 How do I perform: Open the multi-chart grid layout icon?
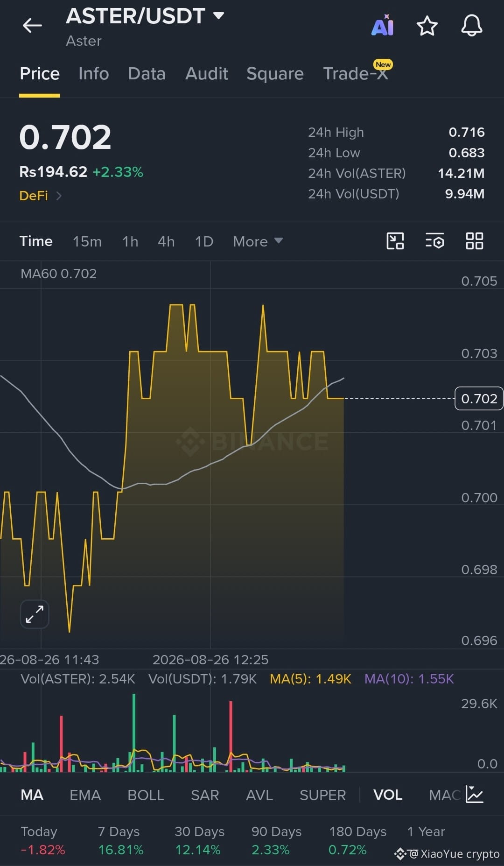click(x=475, y=241)
